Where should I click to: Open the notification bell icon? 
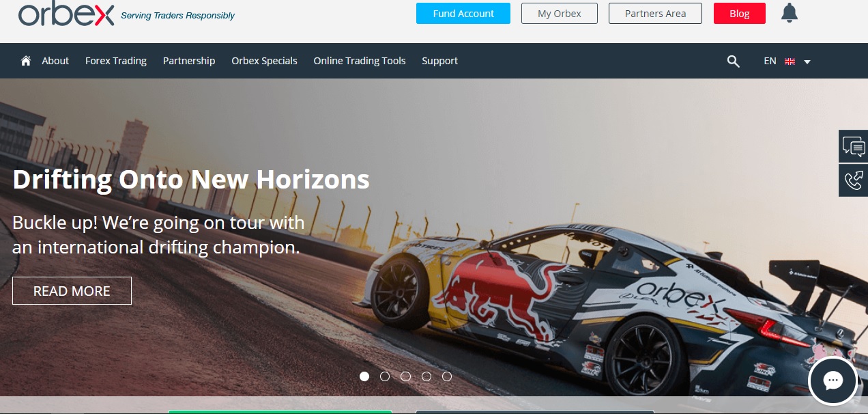point(790,13)
